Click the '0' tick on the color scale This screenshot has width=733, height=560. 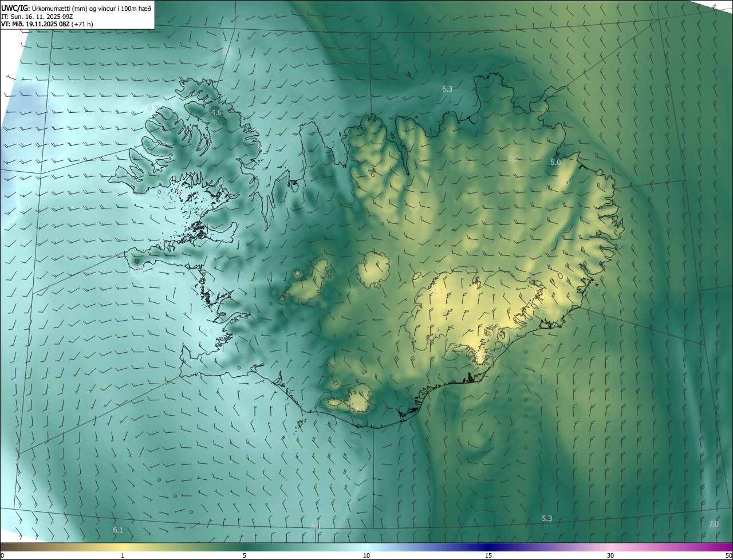tap(2, 555)
